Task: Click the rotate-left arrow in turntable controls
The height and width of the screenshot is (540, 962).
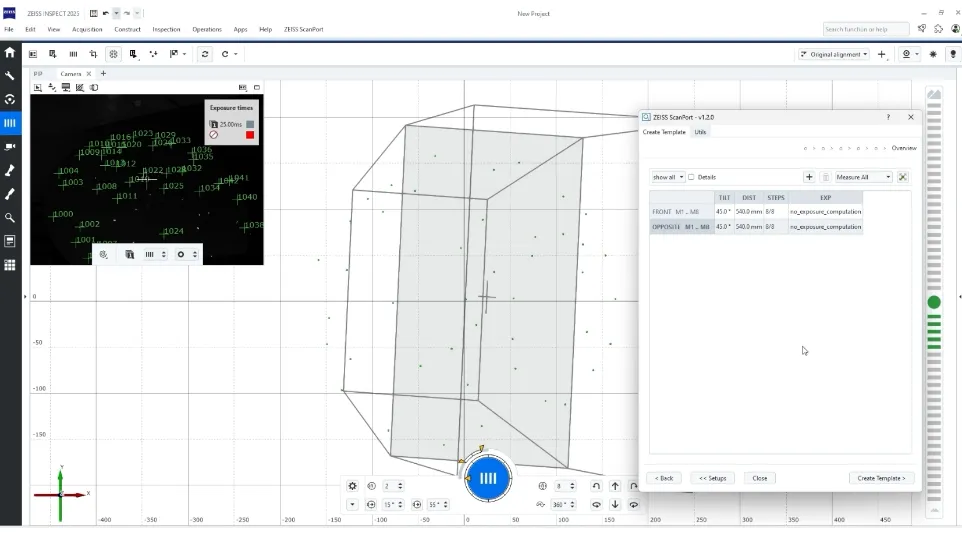Action: point(596,486)
